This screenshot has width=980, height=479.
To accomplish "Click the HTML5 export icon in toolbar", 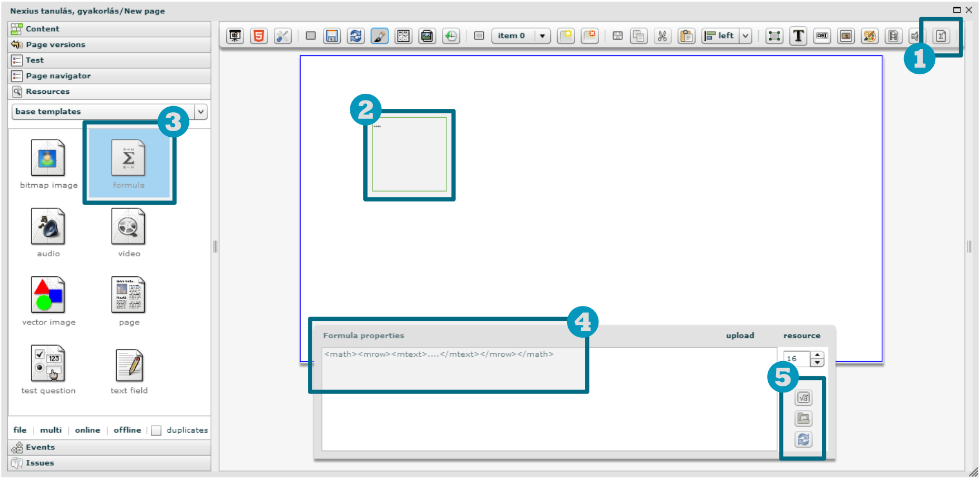I will click(259, 36).
